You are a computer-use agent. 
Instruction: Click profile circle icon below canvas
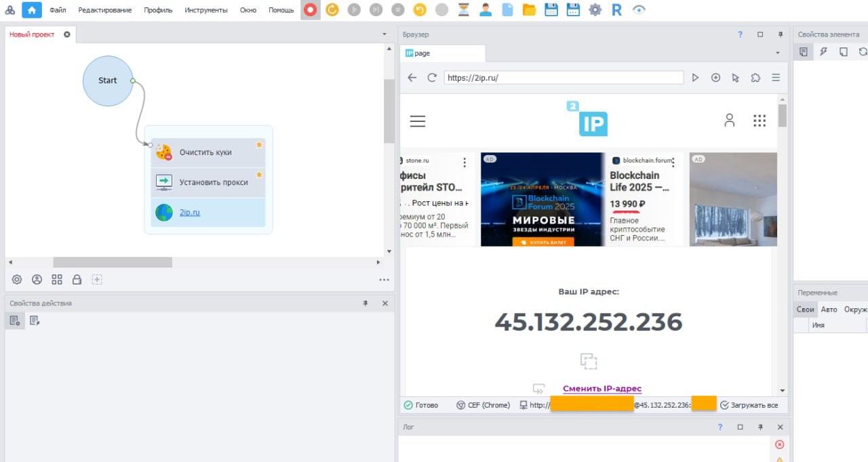coord(37,279)
